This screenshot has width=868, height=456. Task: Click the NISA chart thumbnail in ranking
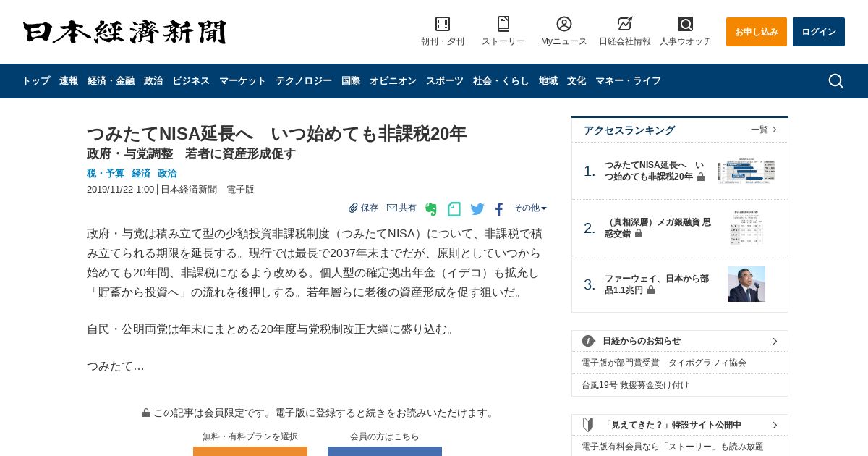point(746,172)
